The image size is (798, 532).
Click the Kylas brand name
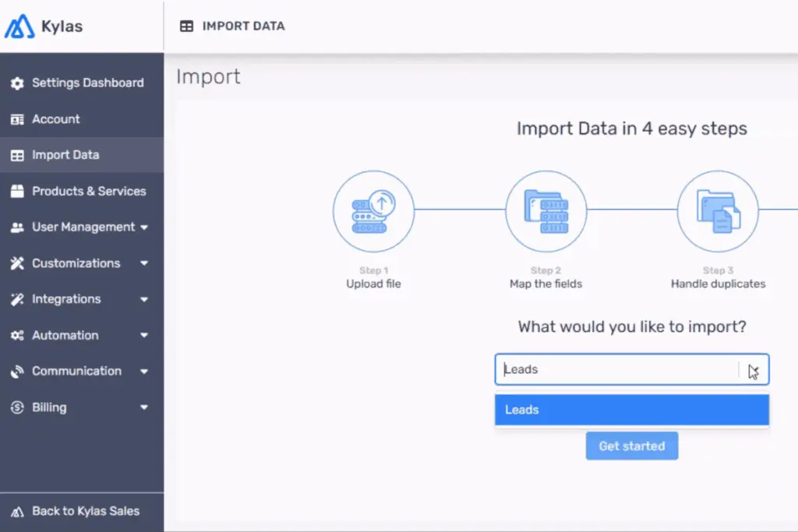(x=62, y=26)
